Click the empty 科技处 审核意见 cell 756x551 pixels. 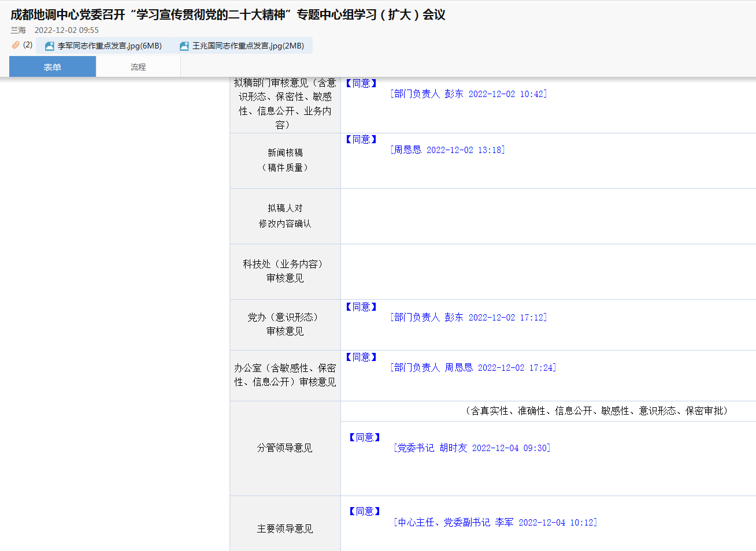tap(548, 272)
